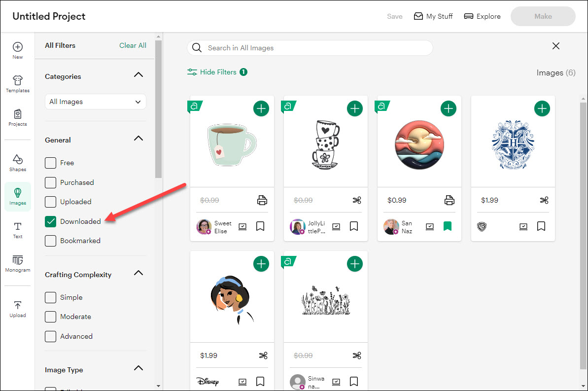Enable the Free filter checkbox
The image size is (588, 391).
pyautogui.click(x=51, y=163)
